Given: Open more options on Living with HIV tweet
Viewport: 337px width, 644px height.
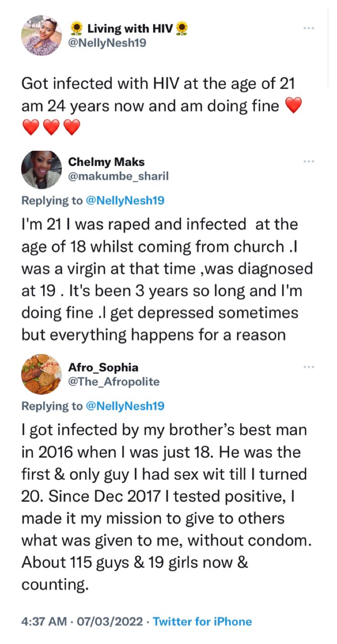Looking at the screenshot, I should 308,28.
